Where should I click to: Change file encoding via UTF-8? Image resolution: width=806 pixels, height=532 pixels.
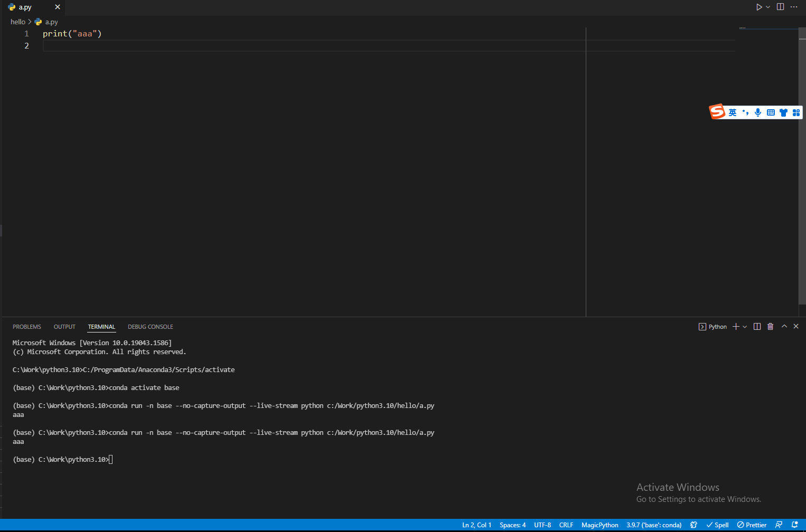pyautogui.click(x=542, y=525)
